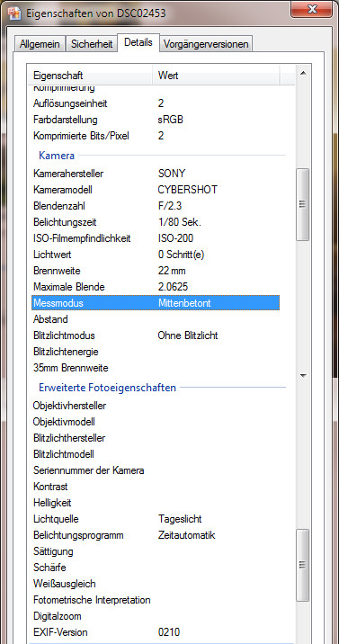Click the 2.0625 value

(174, 287)
